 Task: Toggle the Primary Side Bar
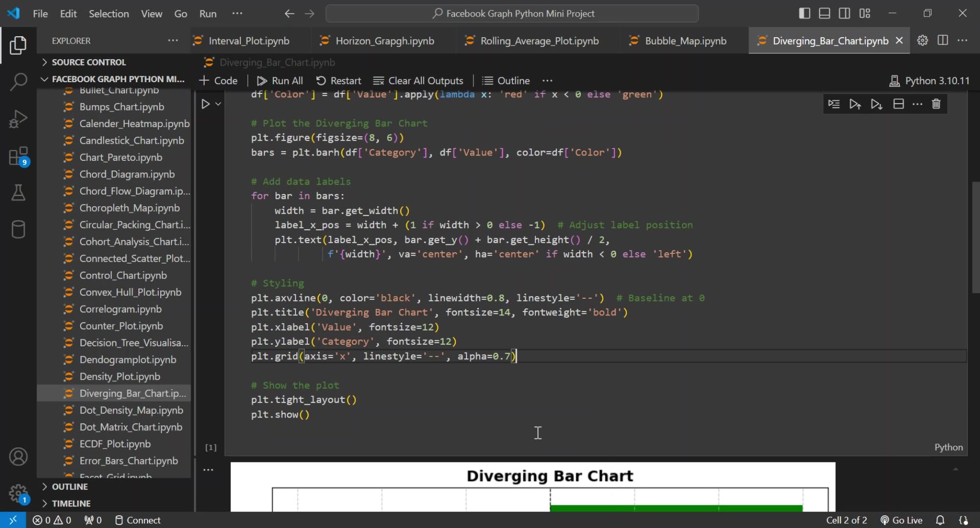(x=804, y=13)
